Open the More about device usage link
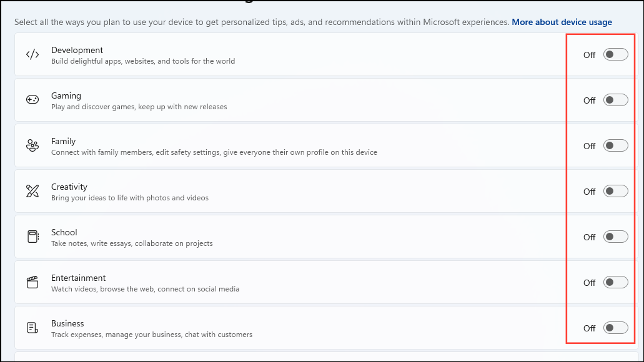 pos(562,22)
